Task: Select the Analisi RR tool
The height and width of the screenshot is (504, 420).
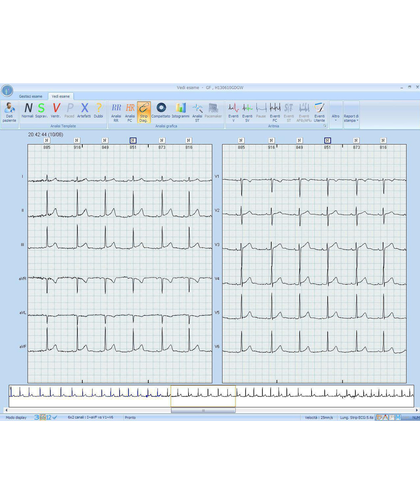Action: point(116,111)
